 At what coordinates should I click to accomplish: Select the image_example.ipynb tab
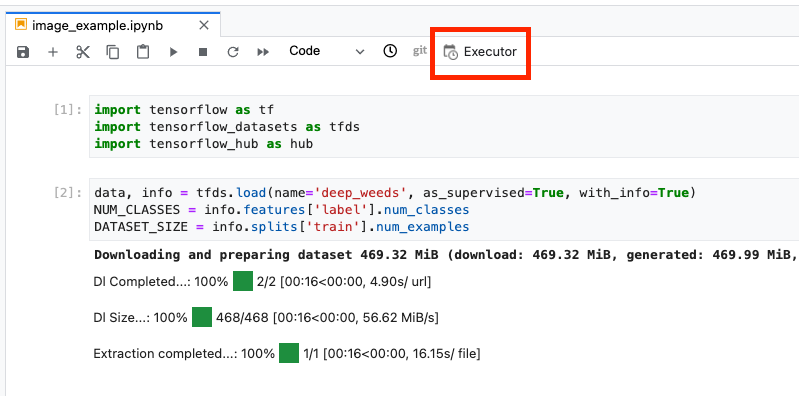pos(97,25)
